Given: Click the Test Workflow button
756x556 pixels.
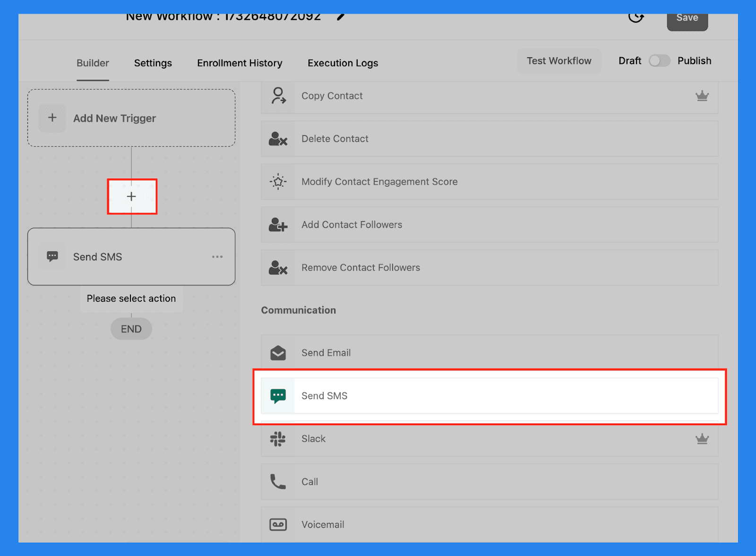Looking at the screenshot, I should coord(559,61).
